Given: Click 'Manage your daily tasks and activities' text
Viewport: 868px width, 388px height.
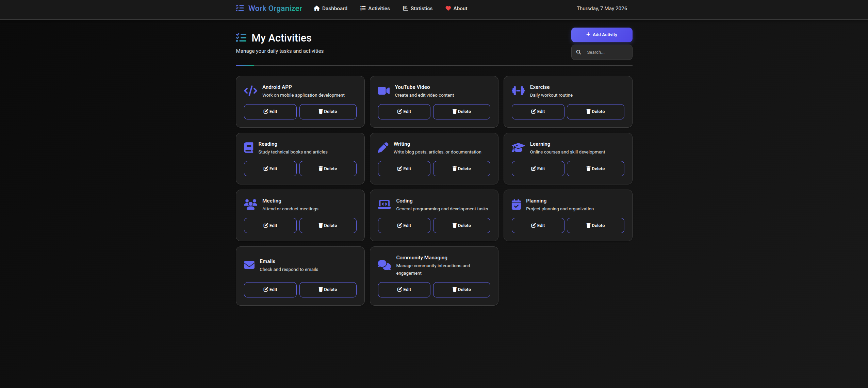Looking at the screenshot, I should click(280, 51).
